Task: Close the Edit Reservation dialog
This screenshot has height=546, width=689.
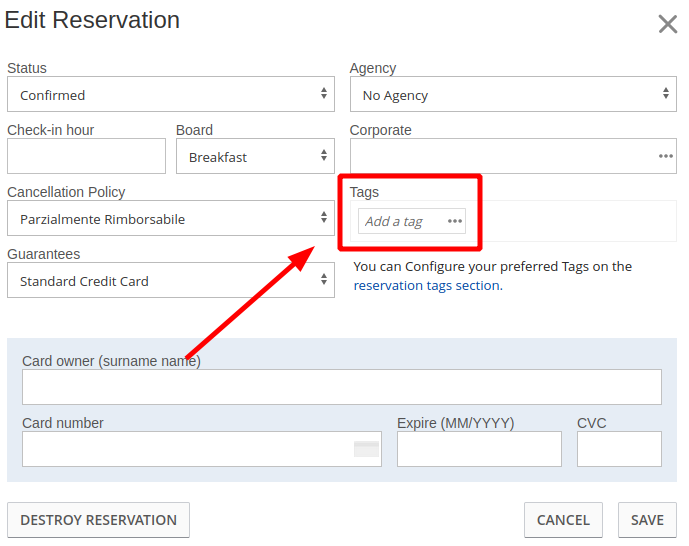Action: [667, 24]
